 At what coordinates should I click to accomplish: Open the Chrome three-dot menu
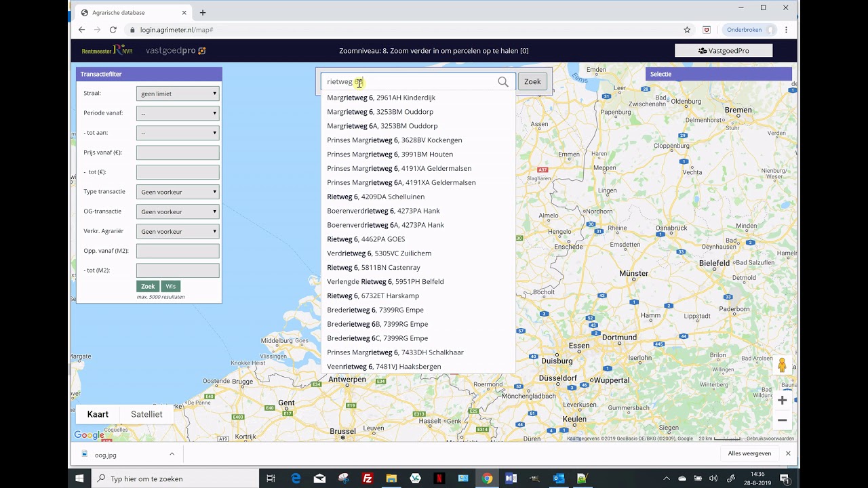(786, 30)
